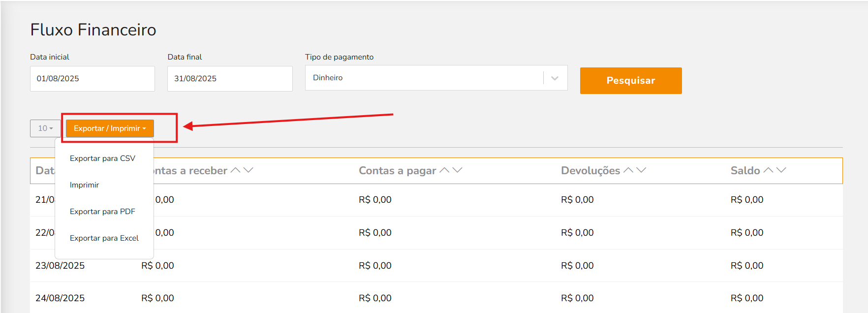The height and width of the screenshot is (313, 868).
Task: Sort Contas a pagar descending arrow
Action: point(458,170)
